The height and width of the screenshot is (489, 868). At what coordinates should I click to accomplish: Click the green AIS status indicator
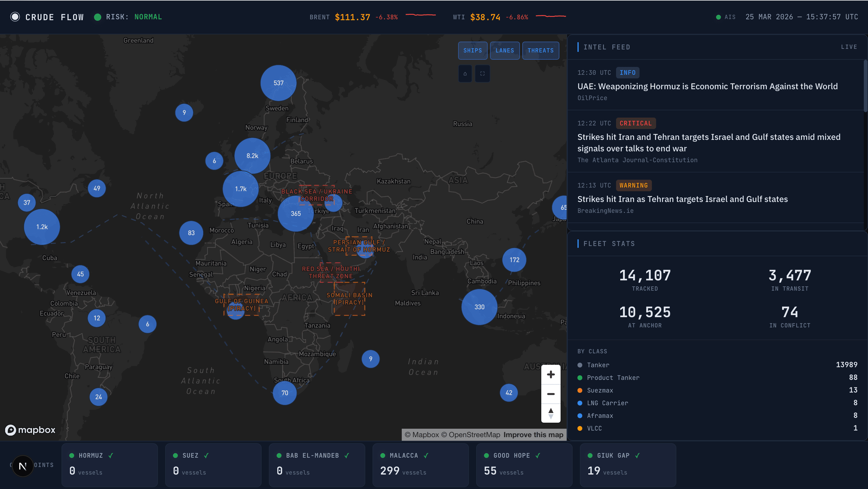tap(719, 17)
